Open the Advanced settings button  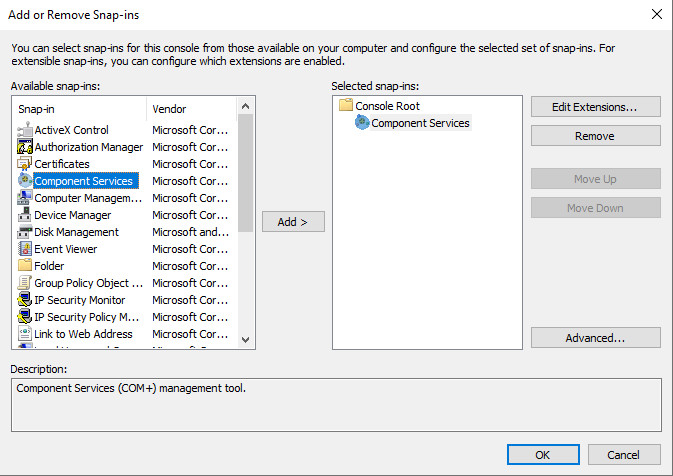(595, 338)
